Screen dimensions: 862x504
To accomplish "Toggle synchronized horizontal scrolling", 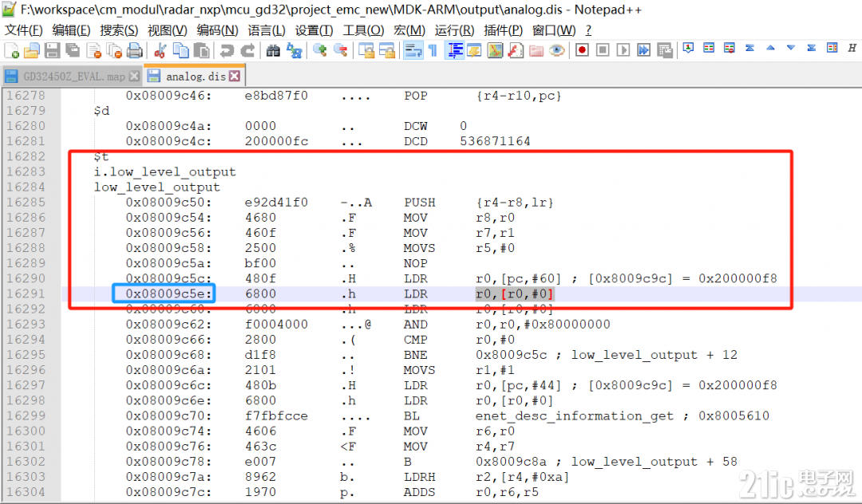I will click(387, 50).
